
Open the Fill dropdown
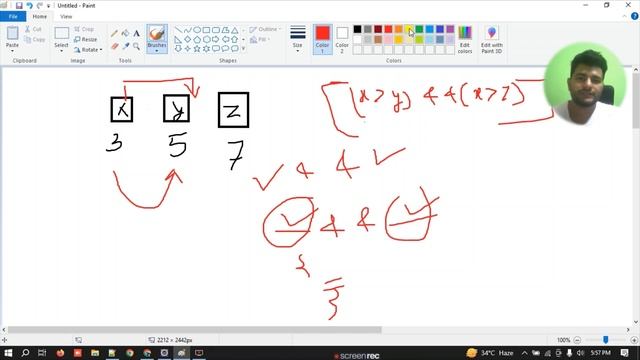click(260, 40)
